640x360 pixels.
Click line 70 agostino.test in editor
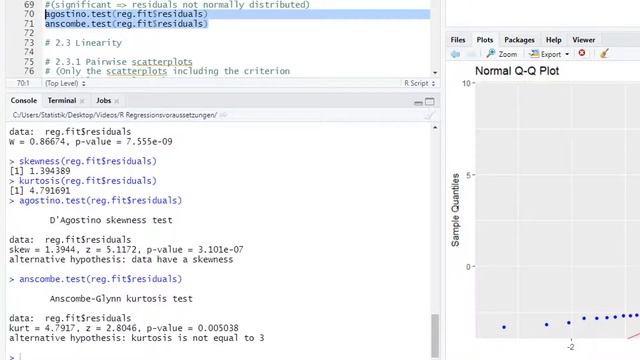pyautogui.click(x=126, y=14)
